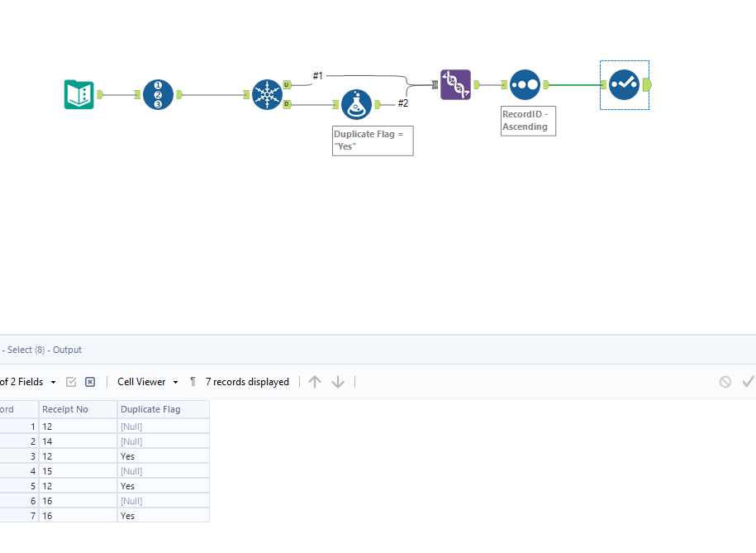
Task: Select the Filter tool flask icon
Action: (x=356, y=104)
